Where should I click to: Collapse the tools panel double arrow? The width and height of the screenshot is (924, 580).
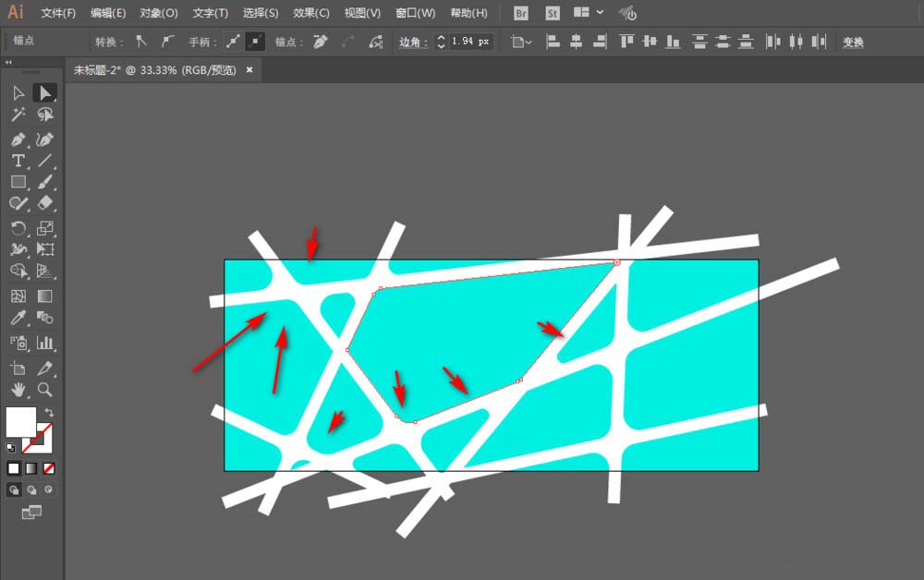click(9, 63)
